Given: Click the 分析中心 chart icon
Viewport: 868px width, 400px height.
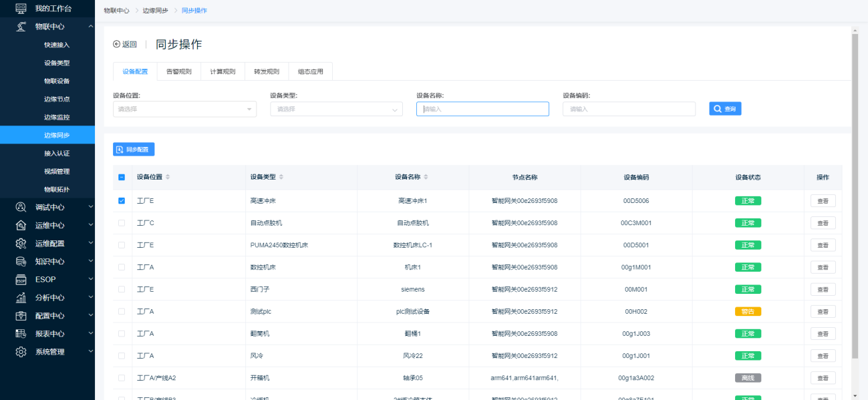Looking at the screenshot, I should [x=21, y=297].
